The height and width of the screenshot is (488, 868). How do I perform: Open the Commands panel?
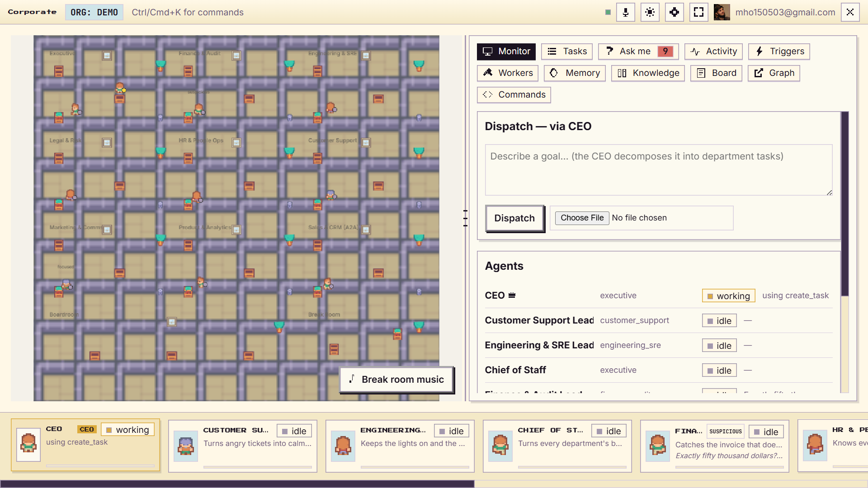pyautogui.click(x=514, y=95)
